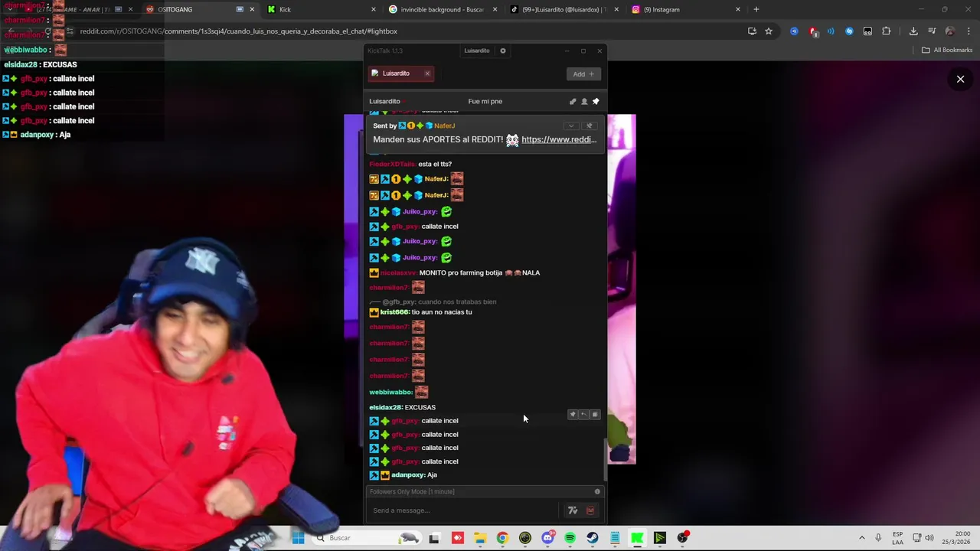Open the Windows Start menu

(298, 538)
